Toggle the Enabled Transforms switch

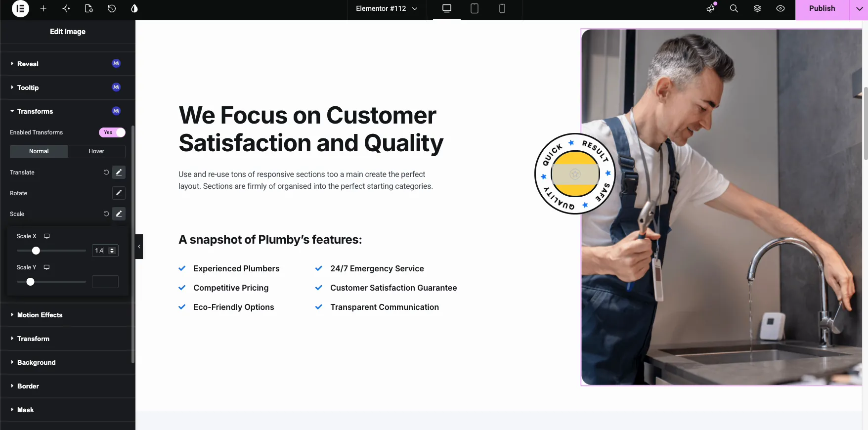(112, 132)
